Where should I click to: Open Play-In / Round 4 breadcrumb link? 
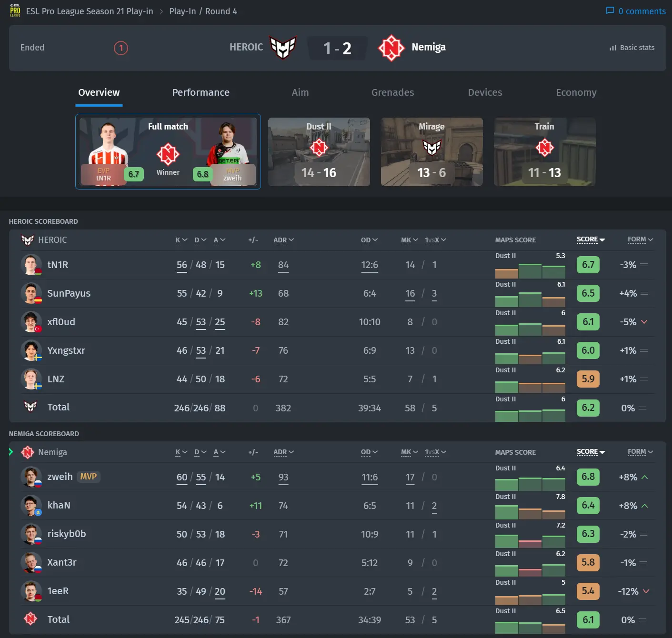point(203,11)
